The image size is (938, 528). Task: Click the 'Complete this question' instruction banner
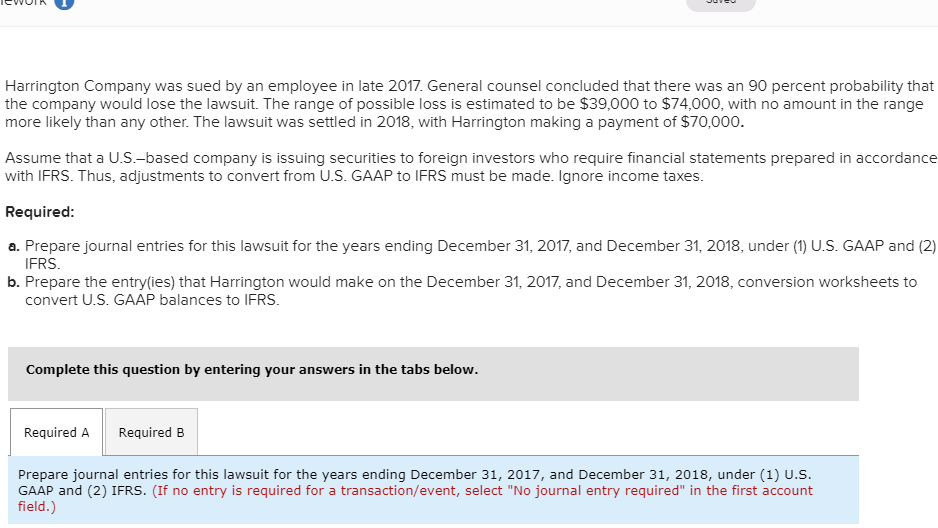click(x=252, y=370)
